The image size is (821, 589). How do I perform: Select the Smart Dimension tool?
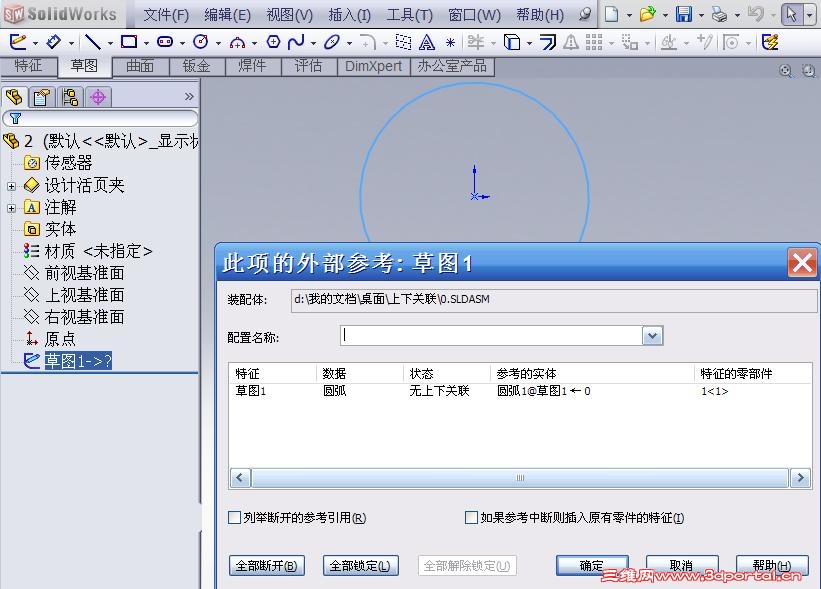[x=54, y=42]
